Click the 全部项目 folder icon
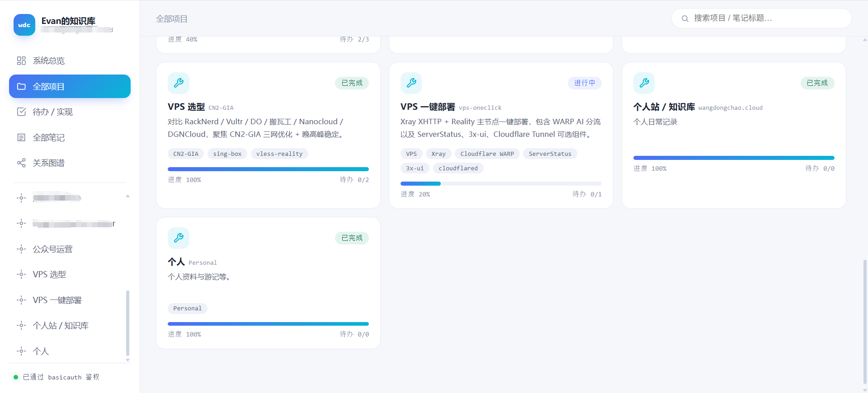 (21, 86)
